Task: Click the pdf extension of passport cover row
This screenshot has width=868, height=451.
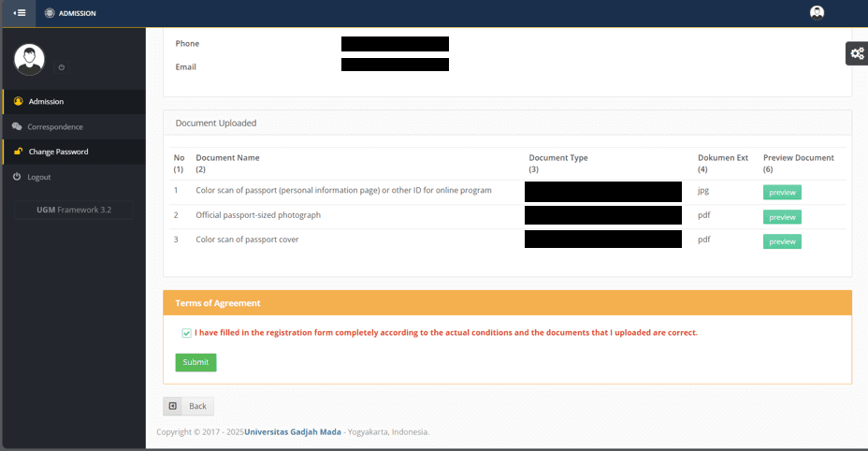Action: (x=704, y=240)
